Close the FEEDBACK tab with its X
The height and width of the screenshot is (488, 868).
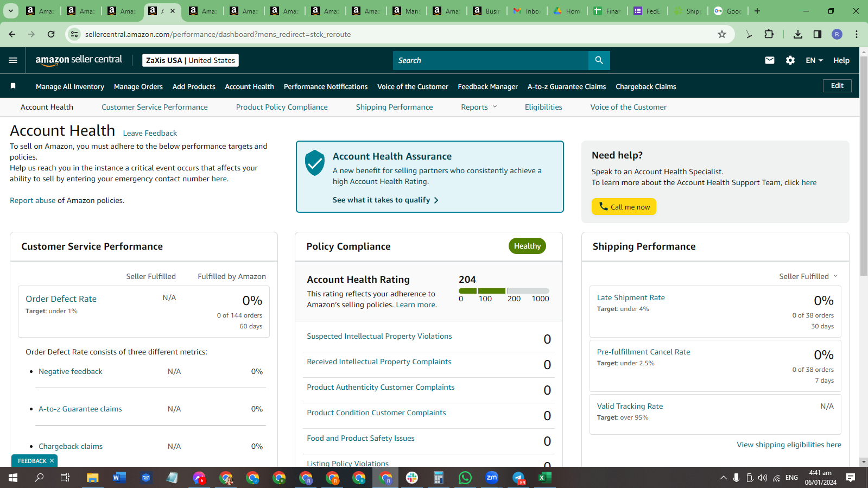point(52,461)
